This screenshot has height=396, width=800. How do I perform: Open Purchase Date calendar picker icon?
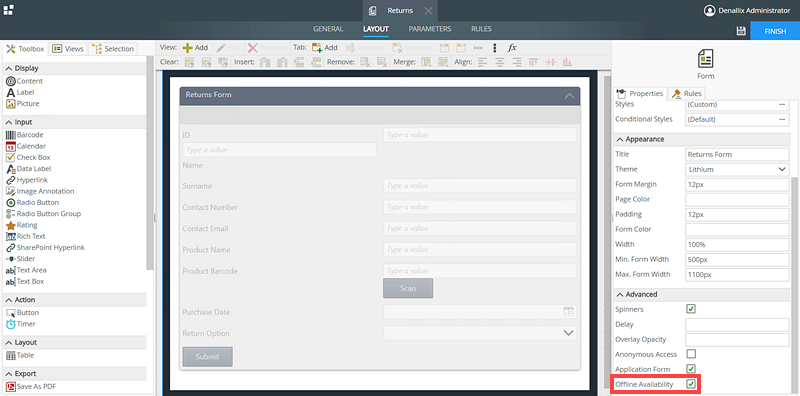pyautogui.click(x=569, y=311)
